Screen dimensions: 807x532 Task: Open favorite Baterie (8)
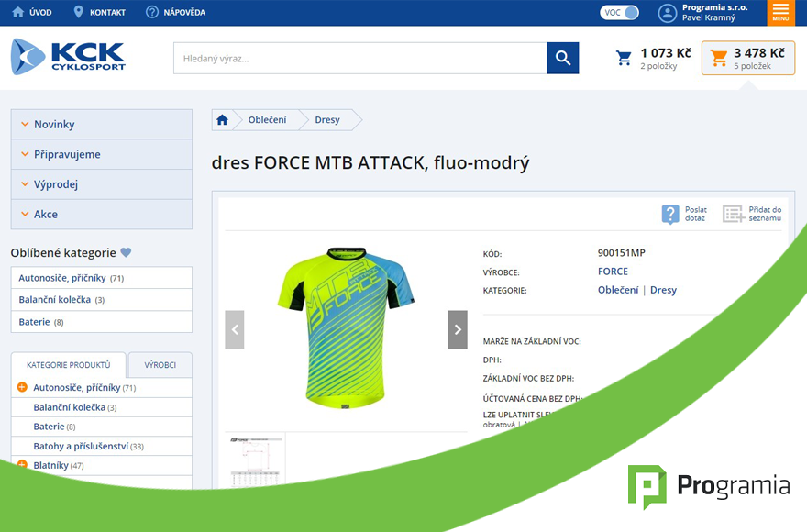(x=102, y=322)
